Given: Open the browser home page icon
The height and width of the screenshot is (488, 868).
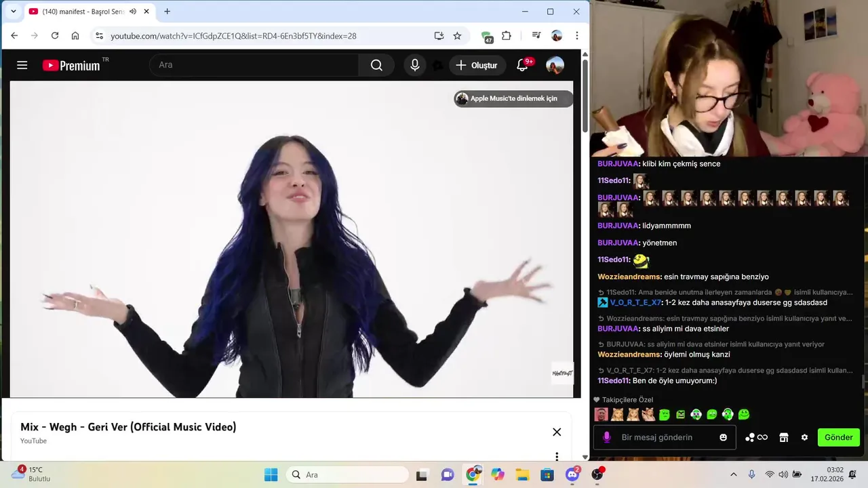Looking at the screenshot, I should [x=75, y=36].
